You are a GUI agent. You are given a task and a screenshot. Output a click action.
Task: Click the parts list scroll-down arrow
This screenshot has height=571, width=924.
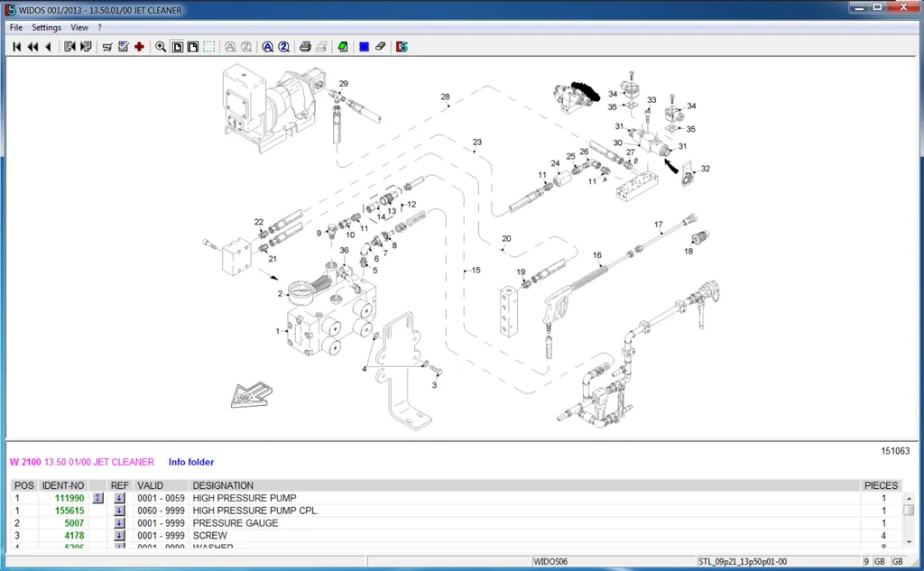[x=909, y=541]
